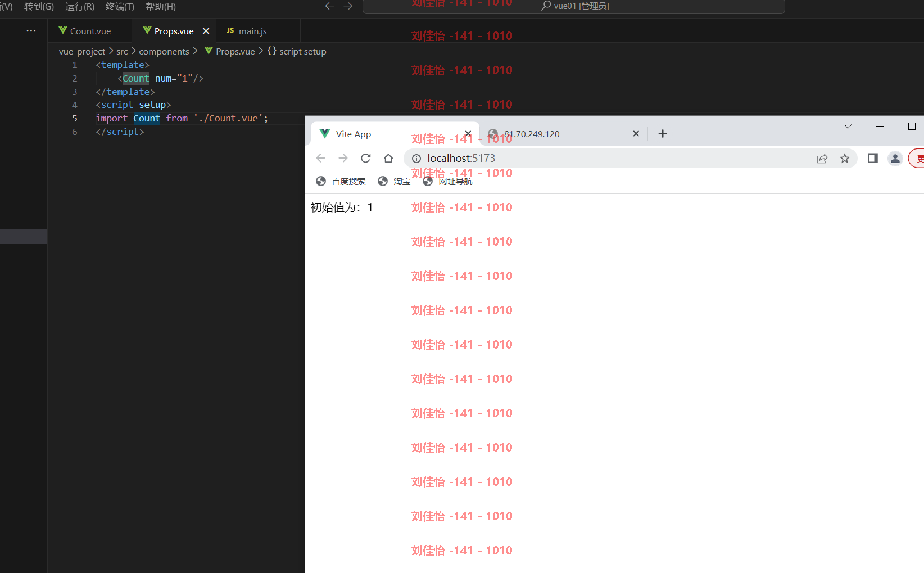The image size is (924, 573).
Task: Go to the browser home page
Action: pyautogui.click(x=388, y=158)
